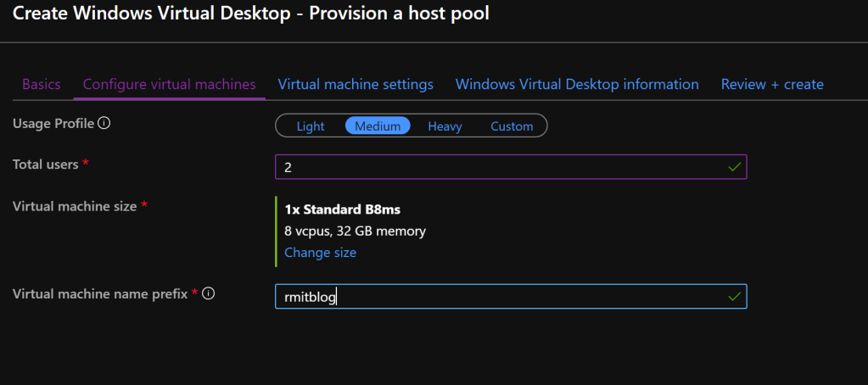
Task: Click the checkmark in name prefix field
Action: pos(735,297)
